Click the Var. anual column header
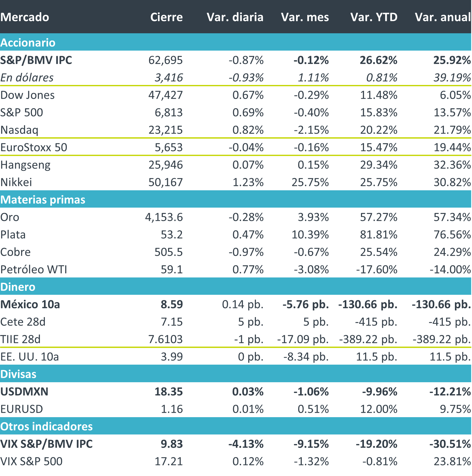This screenshot has width=472, height=476. coord(443,17)
